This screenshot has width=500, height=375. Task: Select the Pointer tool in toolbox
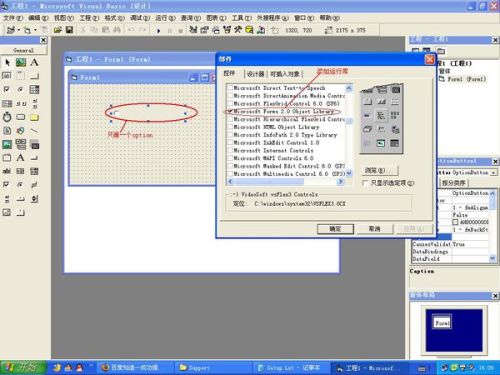click(x=7, y=62)
